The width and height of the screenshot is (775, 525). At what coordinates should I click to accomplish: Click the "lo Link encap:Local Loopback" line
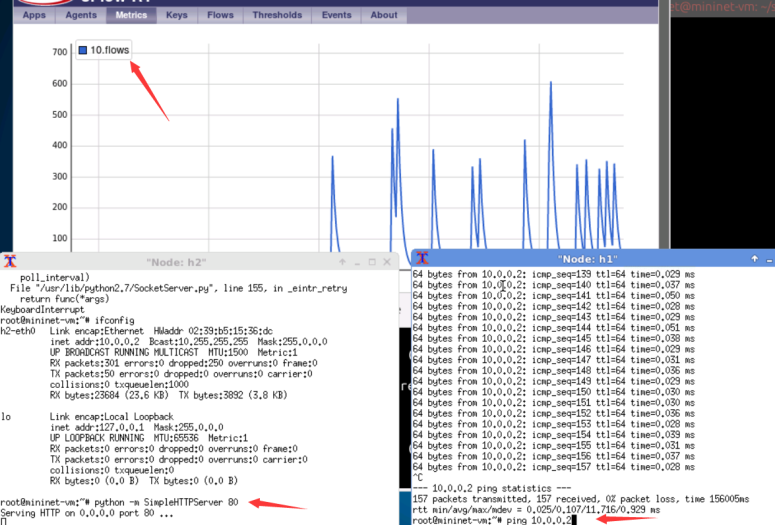87,417
